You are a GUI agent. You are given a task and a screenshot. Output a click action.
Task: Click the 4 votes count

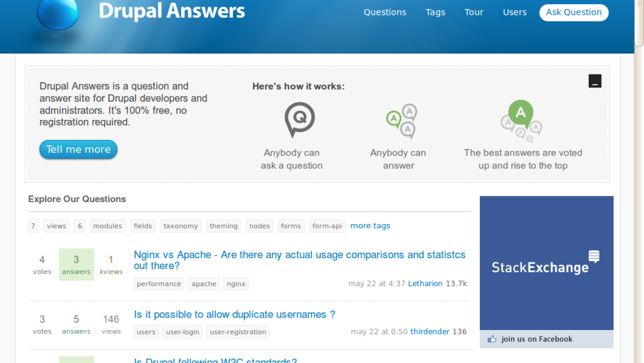pos(42,265)
